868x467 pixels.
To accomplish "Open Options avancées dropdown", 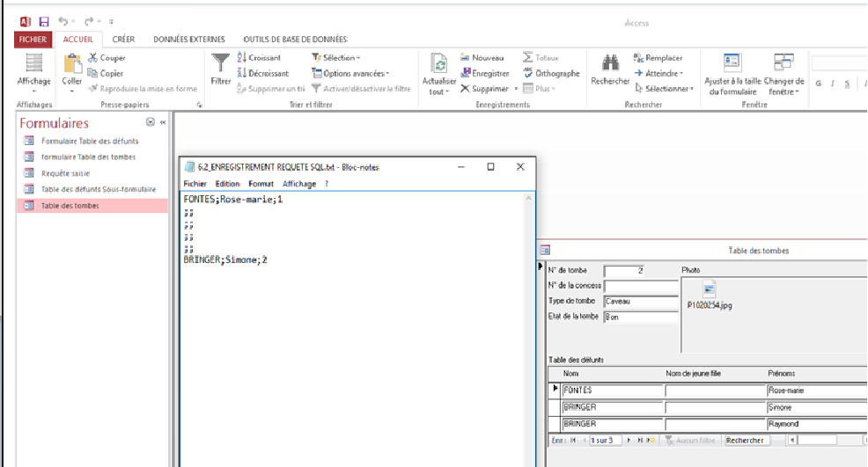I will [350, 73].
